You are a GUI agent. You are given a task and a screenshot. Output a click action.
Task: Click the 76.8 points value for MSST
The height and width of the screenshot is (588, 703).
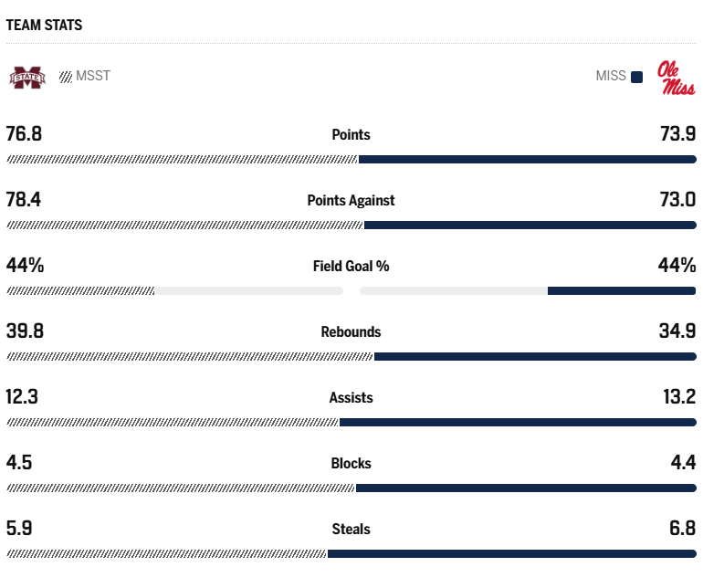click(x=25, y=134)
